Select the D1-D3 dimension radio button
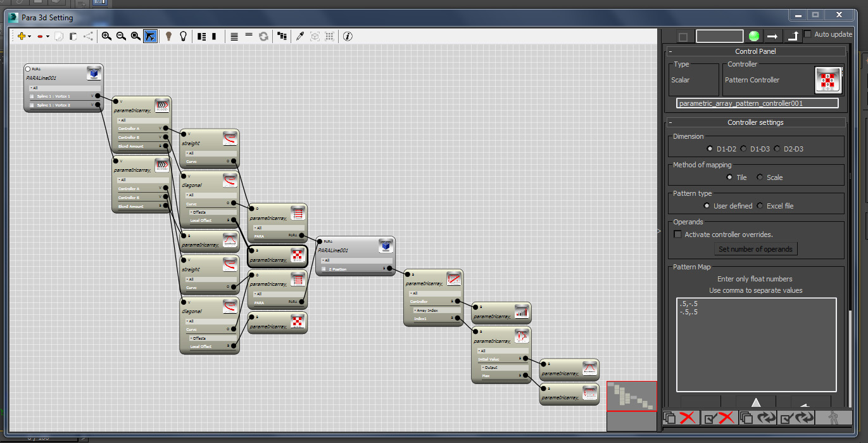Viewport: 868px width, 443px height. pyautogui.click(x=743, y=149)
